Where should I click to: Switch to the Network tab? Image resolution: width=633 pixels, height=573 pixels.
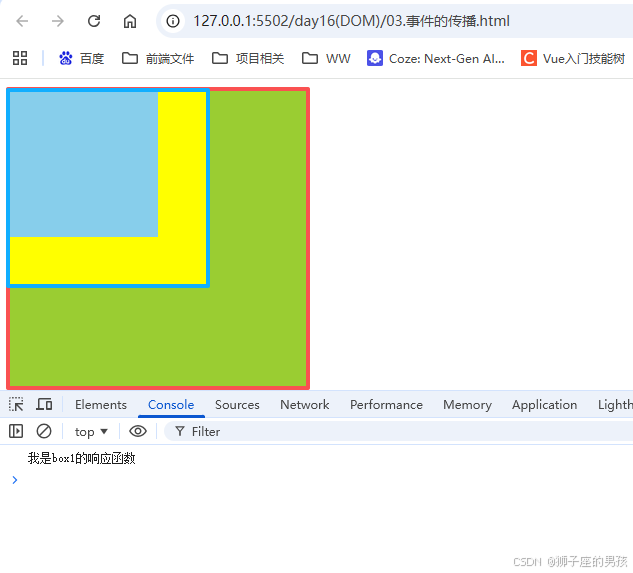[305, 405]
